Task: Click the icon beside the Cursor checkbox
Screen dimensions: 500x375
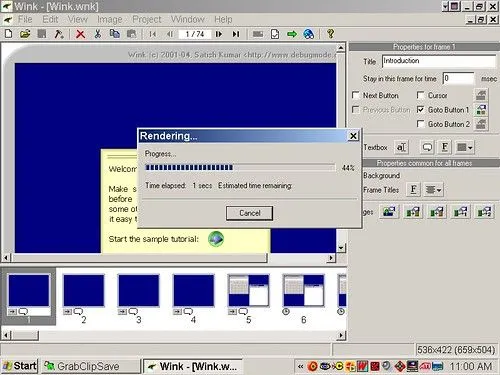Action: coord(481,95)
